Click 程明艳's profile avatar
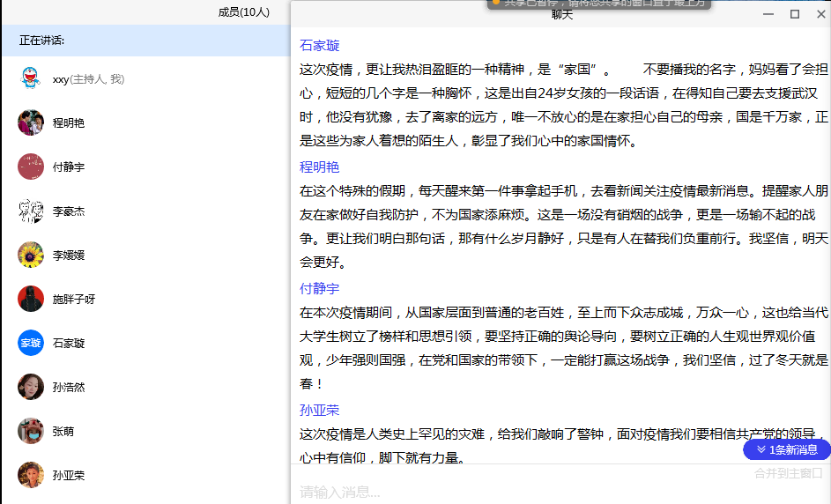Screen dimensions: 831x504 31,122
